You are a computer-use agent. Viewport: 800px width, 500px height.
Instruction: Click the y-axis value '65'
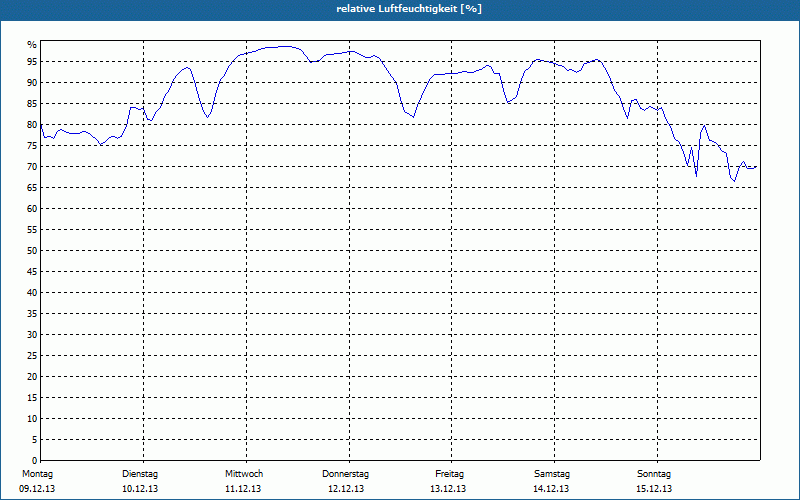pyautogui.click(x=32, y=188)
